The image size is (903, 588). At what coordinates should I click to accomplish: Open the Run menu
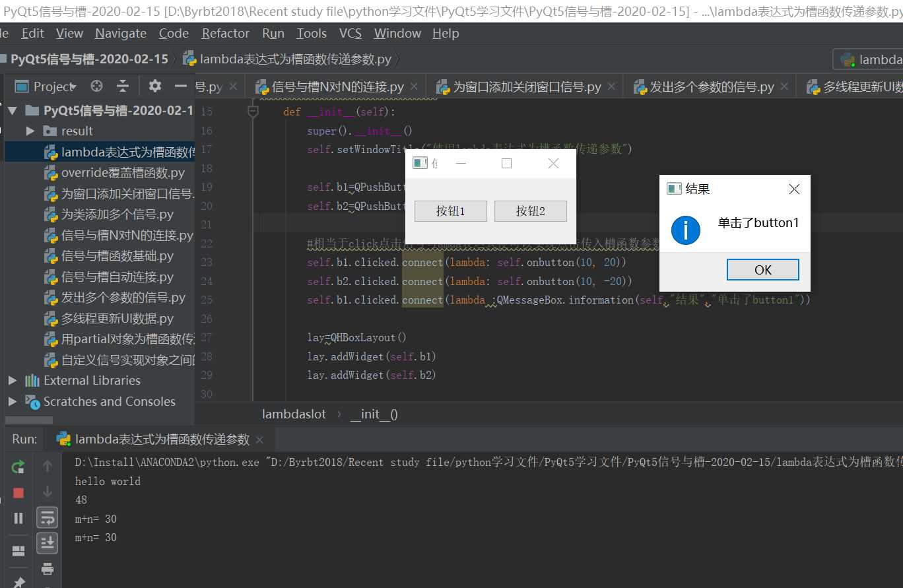pos(273,33)
